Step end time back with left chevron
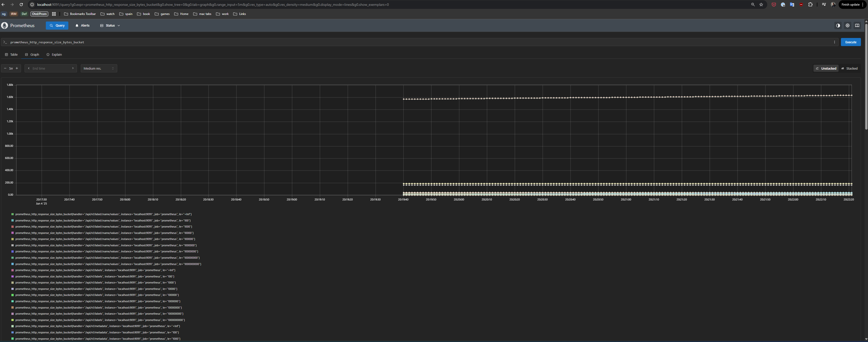 point(29,68)
